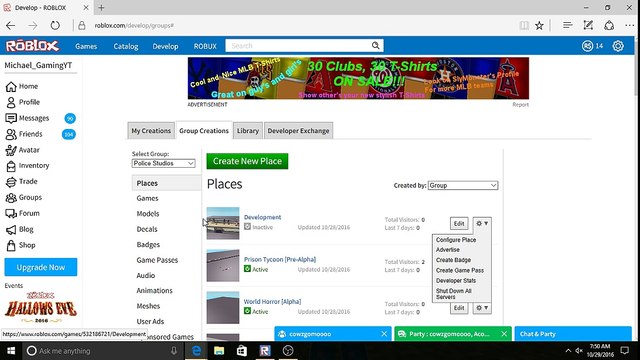Open Trade from the sidebar
Screen dimensions: 640x360
[22, 182]
